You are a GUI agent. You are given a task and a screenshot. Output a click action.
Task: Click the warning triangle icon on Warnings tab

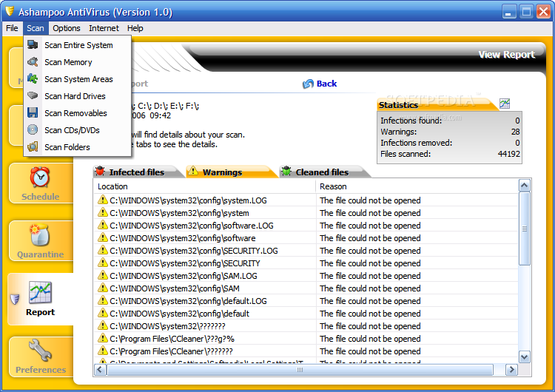[193, 171]
